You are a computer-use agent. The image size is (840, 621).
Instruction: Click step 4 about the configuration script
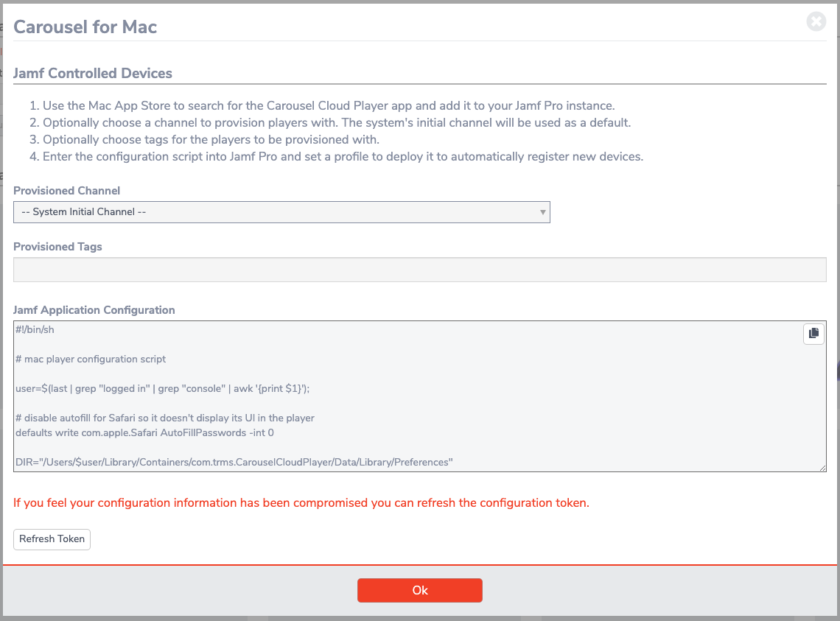(x=343, y=156)
